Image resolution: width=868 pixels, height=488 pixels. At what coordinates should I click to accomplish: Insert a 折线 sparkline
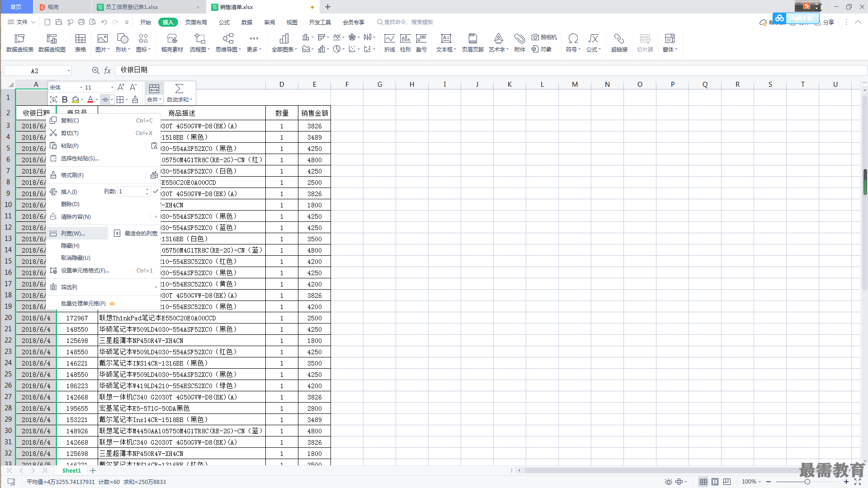click(389, 43)
